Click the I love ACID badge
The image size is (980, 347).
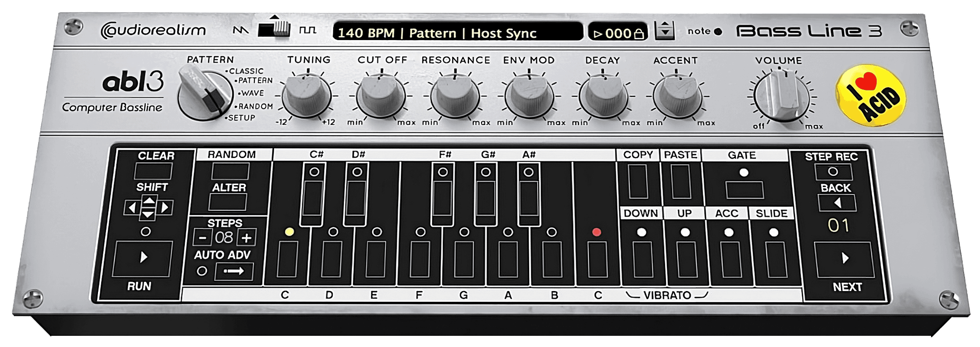coord(870,96)
